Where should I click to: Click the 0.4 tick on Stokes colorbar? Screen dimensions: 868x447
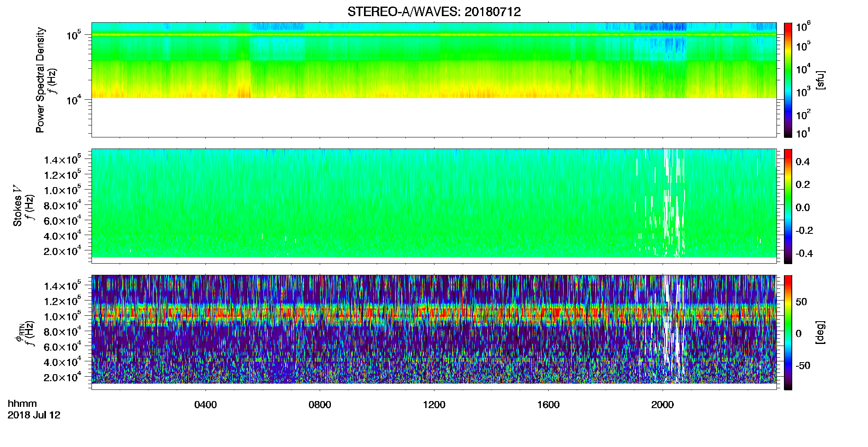point(803,162)
